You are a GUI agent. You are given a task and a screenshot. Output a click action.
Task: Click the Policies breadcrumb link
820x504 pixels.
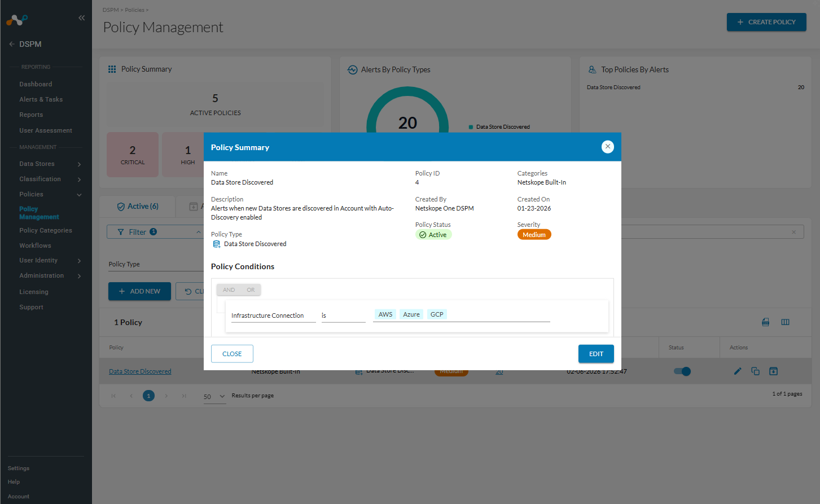point(134,10)
